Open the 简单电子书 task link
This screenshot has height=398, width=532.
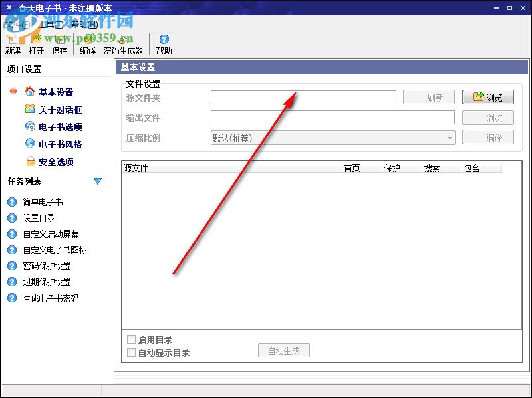click(43, 202)
